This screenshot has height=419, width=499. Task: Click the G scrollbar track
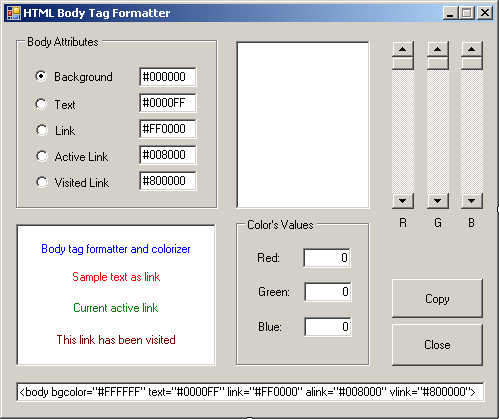[x=438, y=131]
